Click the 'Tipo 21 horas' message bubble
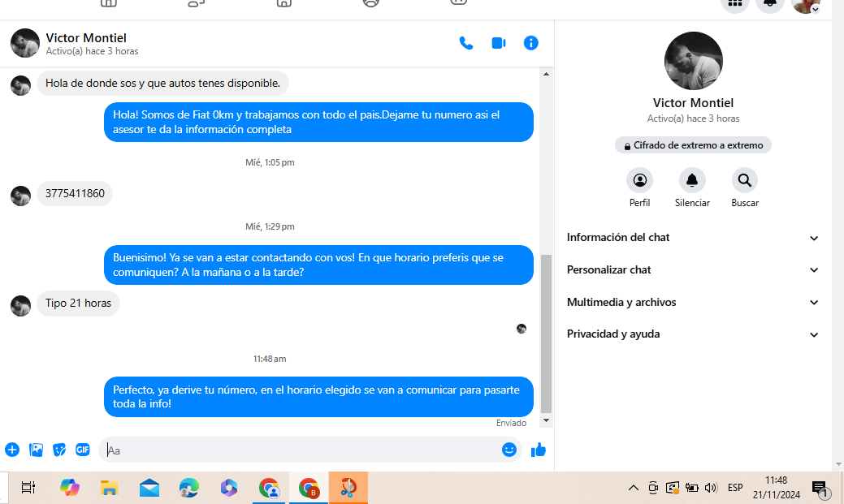Viewport: 844px width, 504px height. point(78,304)
